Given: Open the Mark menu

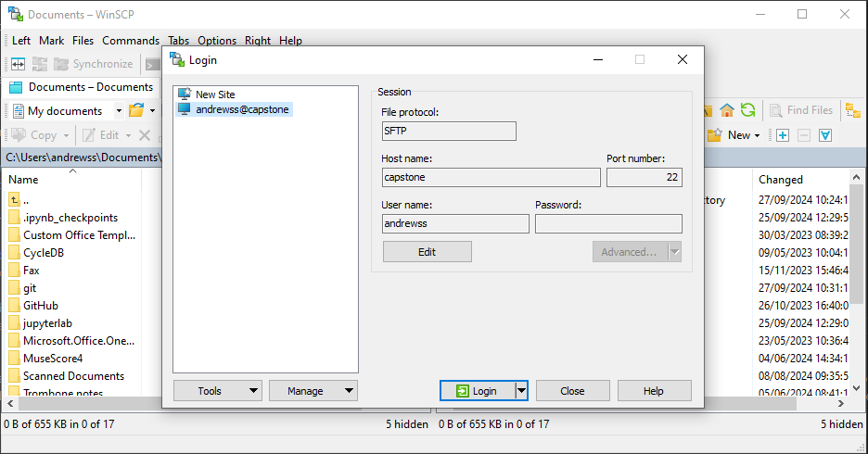Looking at the screenshot, I should [x=52, y=41].
